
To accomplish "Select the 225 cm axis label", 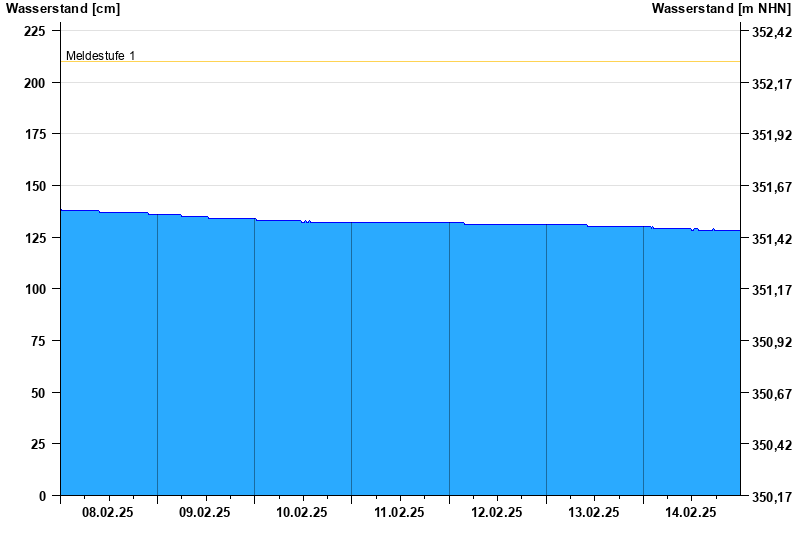I will (35, 32).
